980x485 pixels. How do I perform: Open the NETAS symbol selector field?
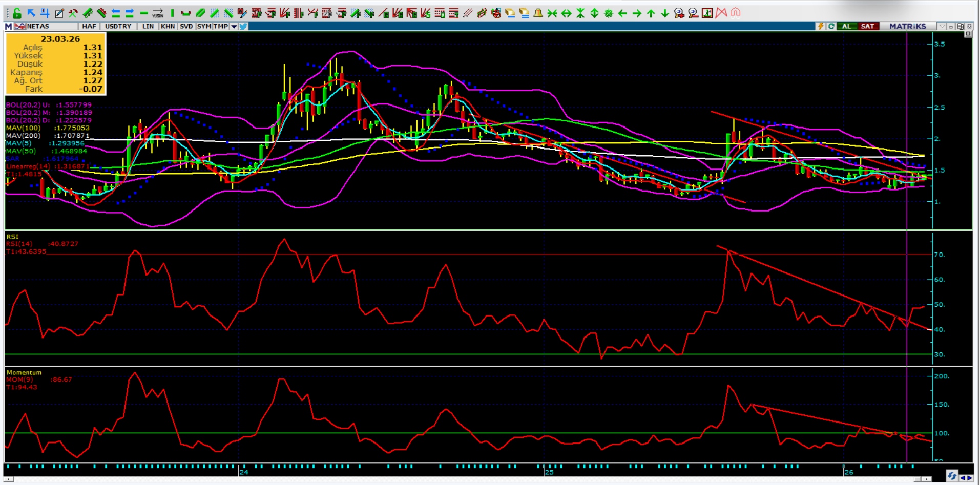(46, 26)
